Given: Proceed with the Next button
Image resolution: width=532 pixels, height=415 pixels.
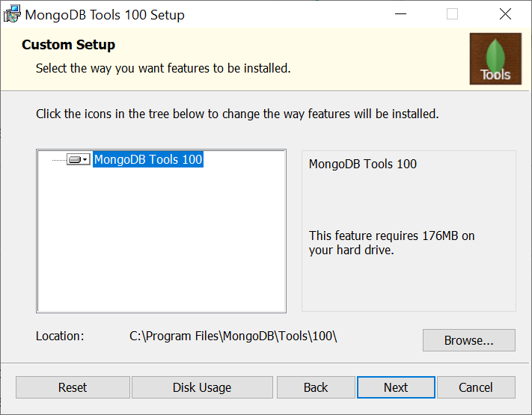Looking at the screenshot, I should 396,387.
